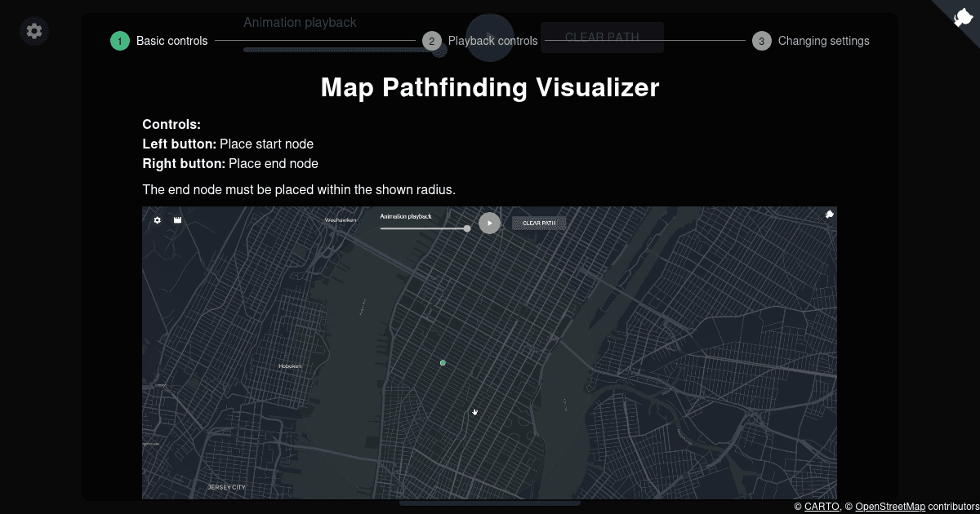Click the map near the Hoboken label
980x514 pixels.
point(290,366)
